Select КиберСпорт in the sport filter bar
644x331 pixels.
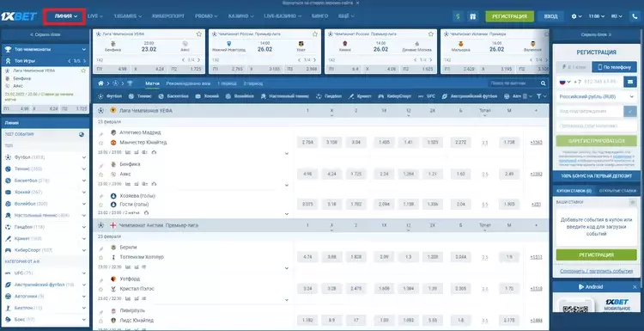(395, 96)
